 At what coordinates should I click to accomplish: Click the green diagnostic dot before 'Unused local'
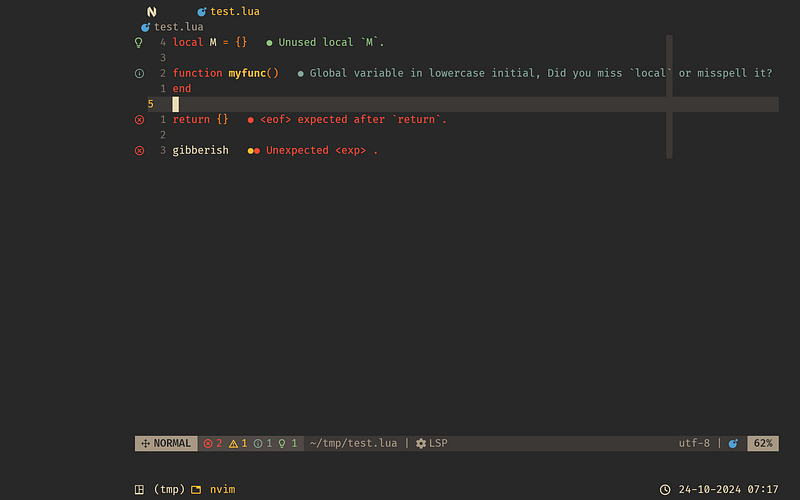269,43
